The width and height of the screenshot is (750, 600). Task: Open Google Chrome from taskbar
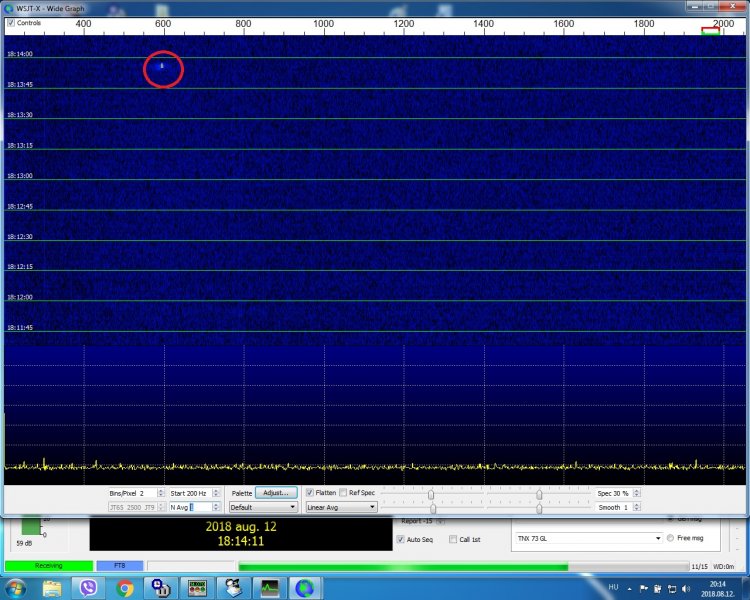click(125, 588)
